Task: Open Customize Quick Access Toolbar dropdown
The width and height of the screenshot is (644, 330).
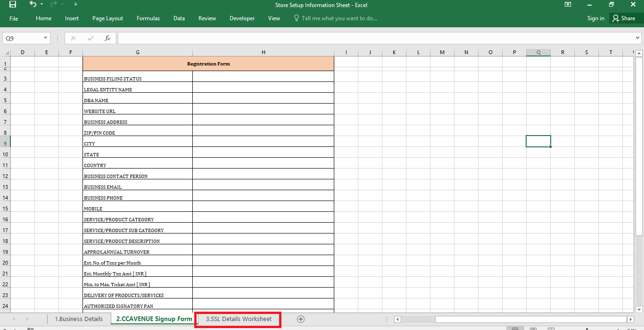Action: (76, 5)
